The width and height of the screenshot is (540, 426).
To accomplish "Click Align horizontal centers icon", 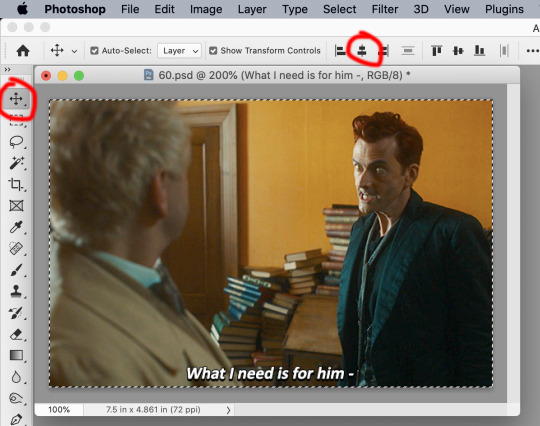I will click(362, 51).
